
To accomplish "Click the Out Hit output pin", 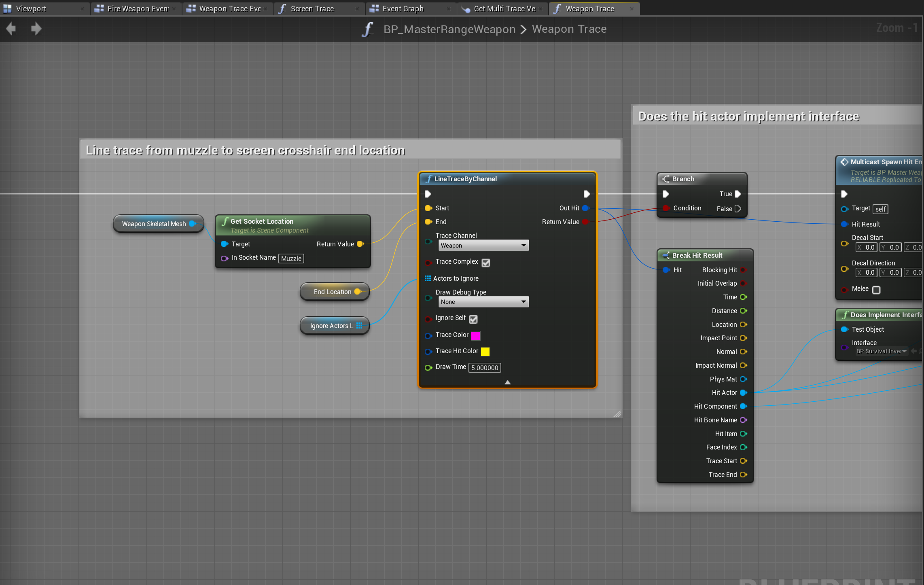I will click(585, 208).
